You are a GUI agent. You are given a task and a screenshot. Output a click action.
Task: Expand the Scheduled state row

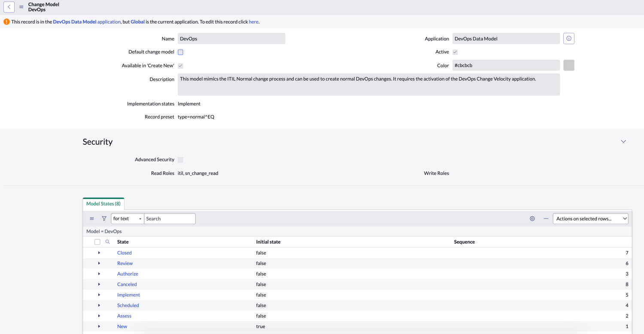(x=99, y=305)
